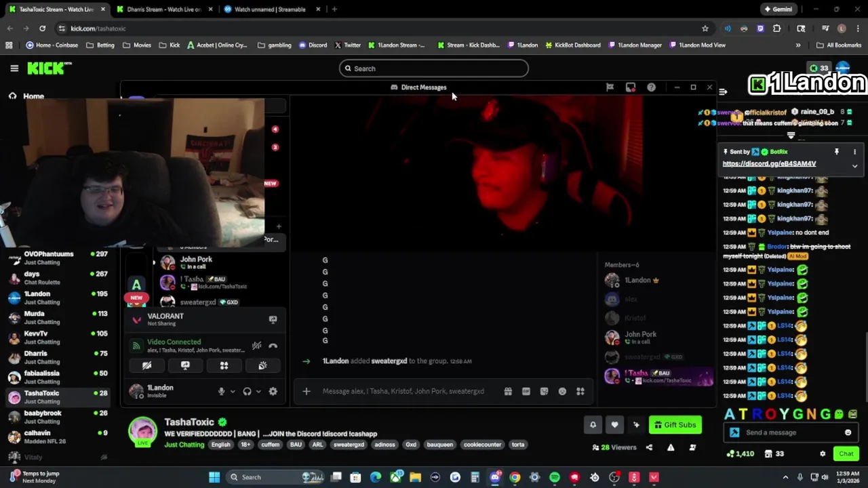Screen dimensions: 868x488
Task: Add attachment with the Discord plus button
Action: coord(306,391)
